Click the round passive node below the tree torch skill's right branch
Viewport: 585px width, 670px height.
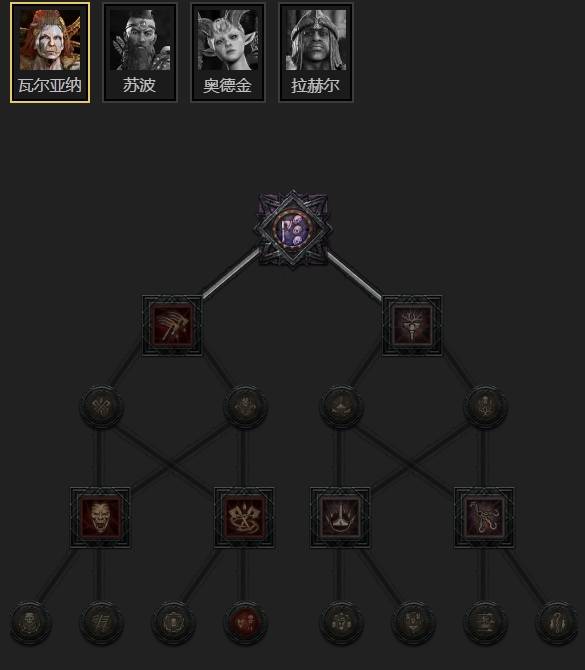click(485, 407)
